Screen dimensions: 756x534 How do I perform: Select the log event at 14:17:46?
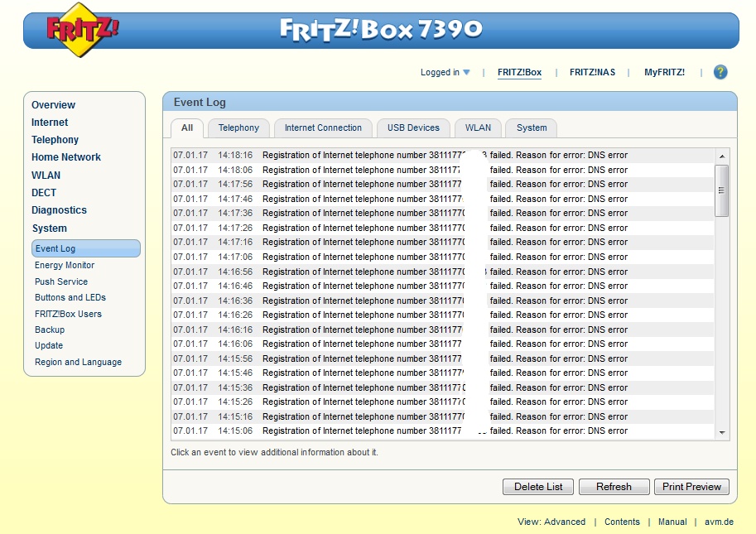[443, 199]
